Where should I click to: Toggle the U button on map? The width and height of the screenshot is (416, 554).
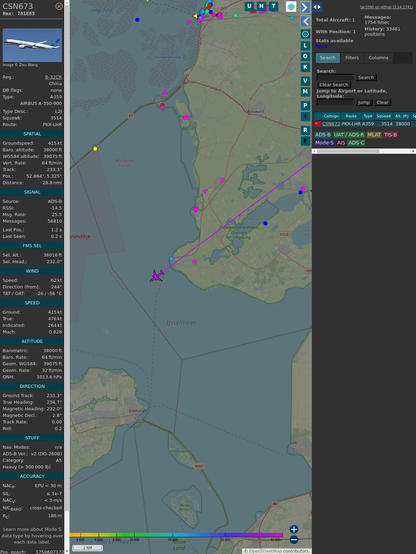click(x=249, y=6)
